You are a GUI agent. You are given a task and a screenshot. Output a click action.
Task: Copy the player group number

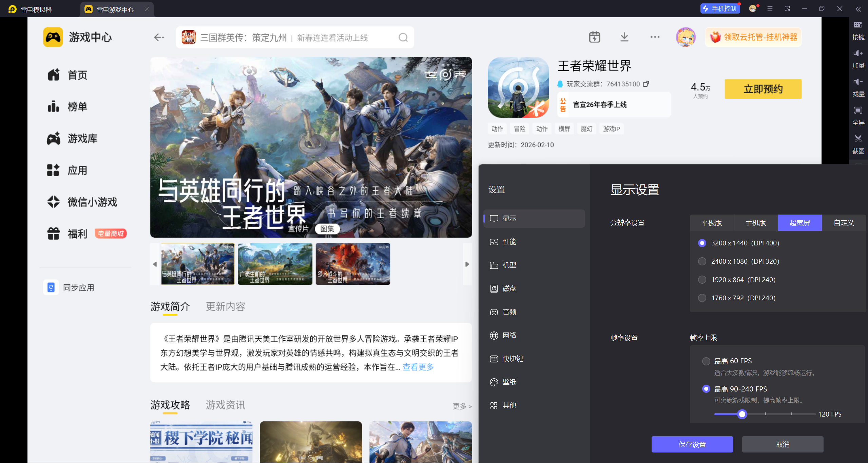pos(646,84)
